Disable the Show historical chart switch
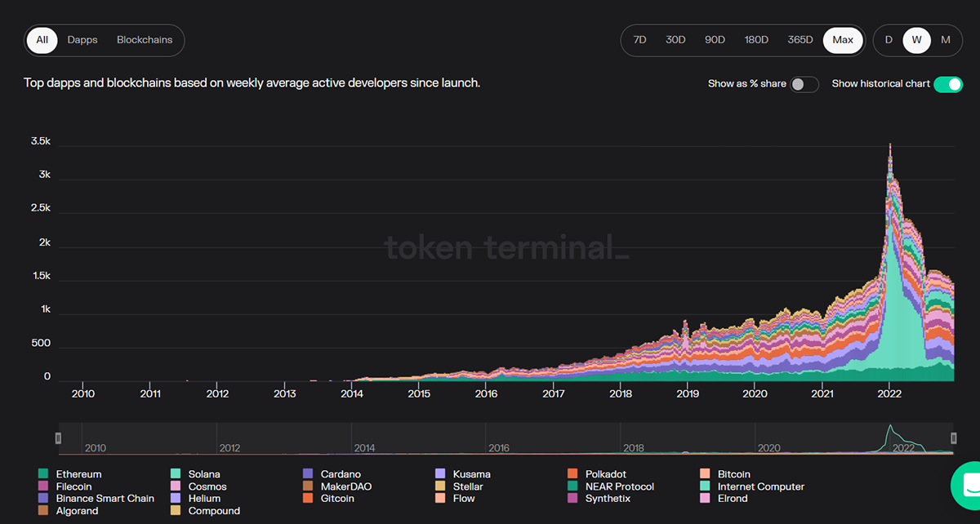This screenshot has height=524, width=980. coord(948,84)
